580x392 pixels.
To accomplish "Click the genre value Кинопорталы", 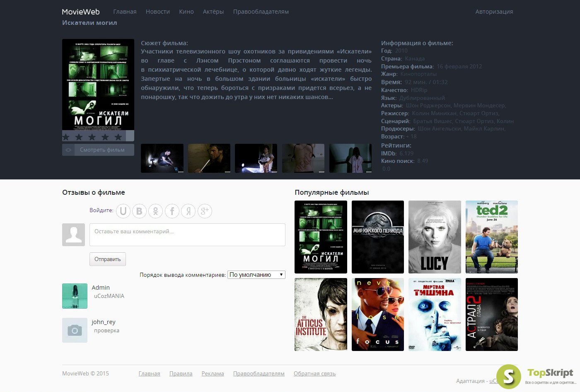I will (x=418, y=74).
